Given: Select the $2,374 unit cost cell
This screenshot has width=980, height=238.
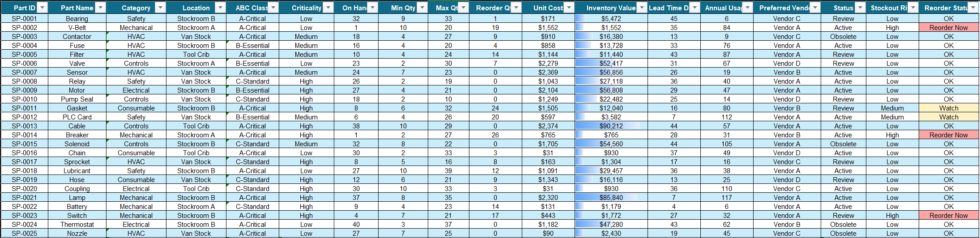Looking at the screenshot, I should coord(548,126).
